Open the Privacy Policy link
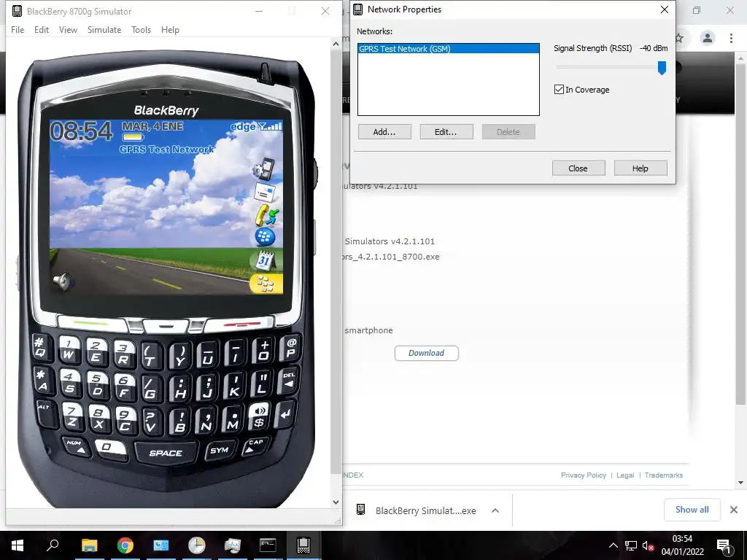Image resolution: width=747 pixels, height=560 pixels. (583, 475)
